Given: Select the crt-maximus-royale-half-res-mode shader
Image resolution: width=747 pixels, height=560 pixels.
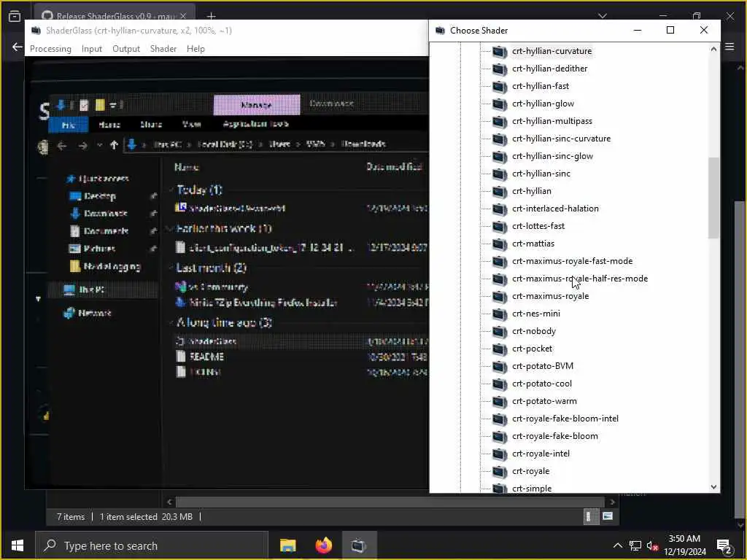Looking at the screenshot, I should 580,279.
